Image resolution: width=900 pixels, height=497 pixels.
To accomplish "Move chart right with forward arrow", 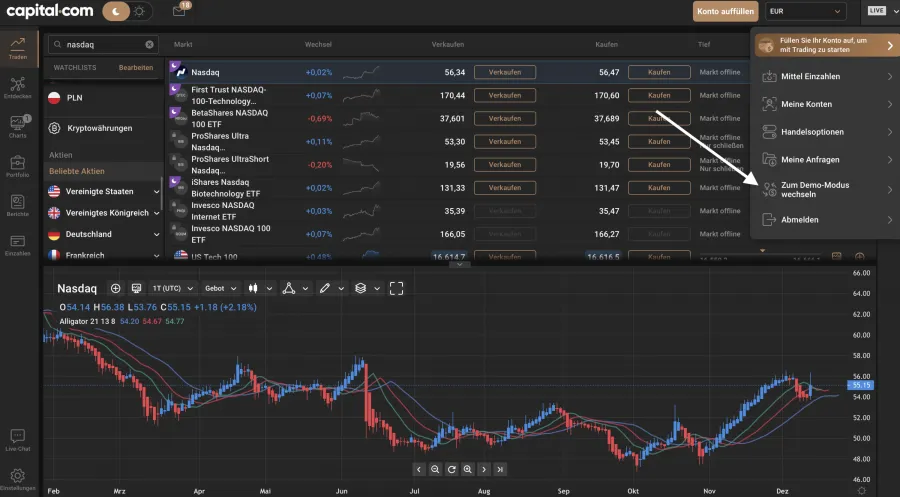I will pyautogui.click(x=484, y=469).
